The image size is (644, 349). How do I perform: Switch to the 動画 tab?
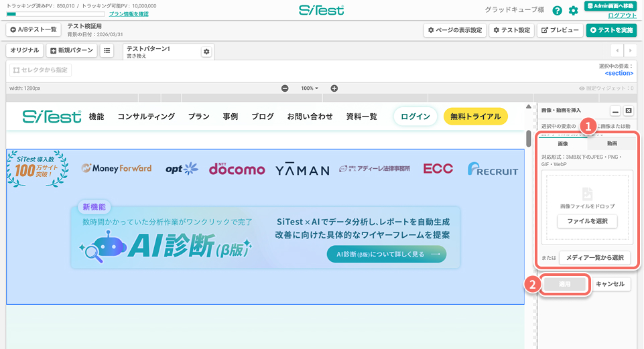612,144
